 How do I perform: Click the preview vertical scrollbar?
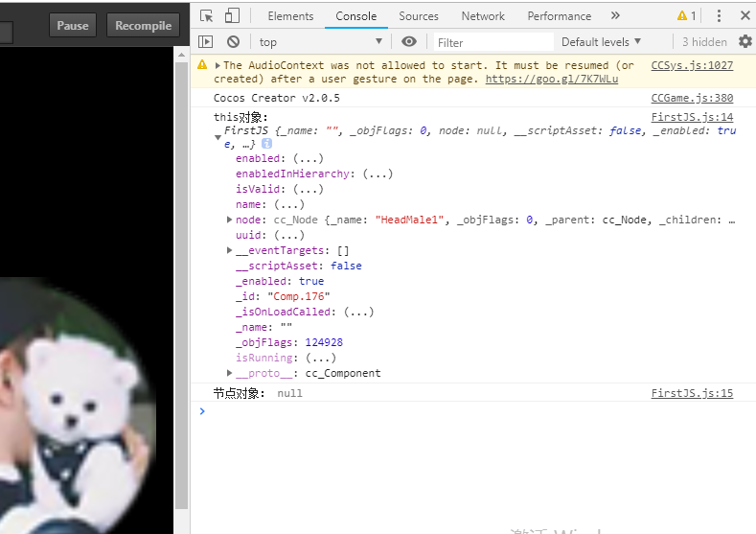[x=181, y=285]
